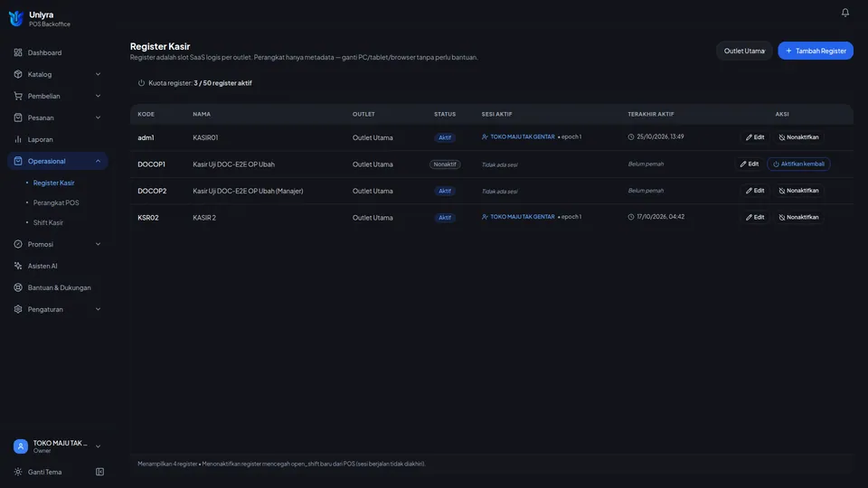Expand the Pesanan menu chevron
The width and height of the screenshot is (868, 488).
click(x=98, y=117)
